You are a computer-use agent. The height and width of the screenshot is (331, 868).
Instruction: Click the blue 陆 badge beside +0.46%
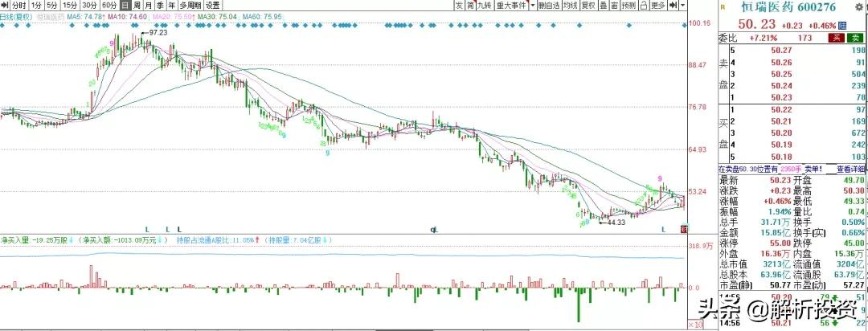(842, 26)
